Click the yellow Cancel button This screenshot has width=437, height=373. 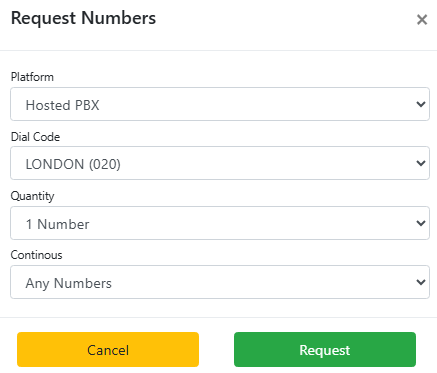click(x=108, y=350)
